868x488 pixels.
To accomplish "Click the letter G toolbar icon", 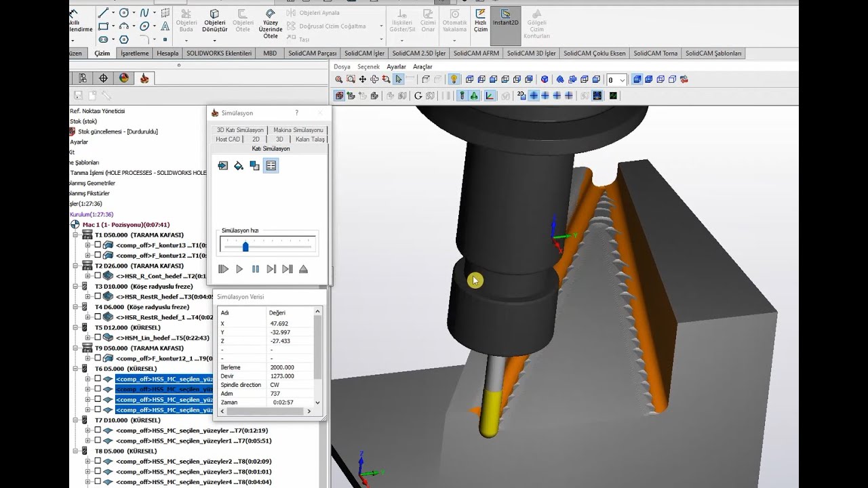I will [418, 96].
